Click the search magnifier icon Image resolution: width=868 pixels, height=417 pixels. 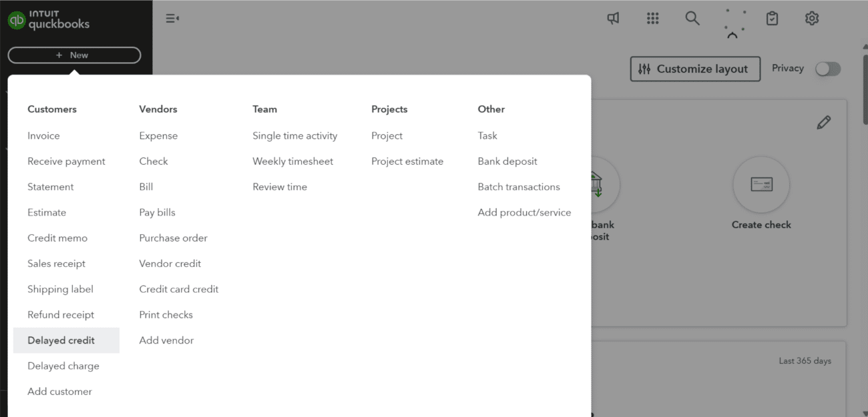692,19
